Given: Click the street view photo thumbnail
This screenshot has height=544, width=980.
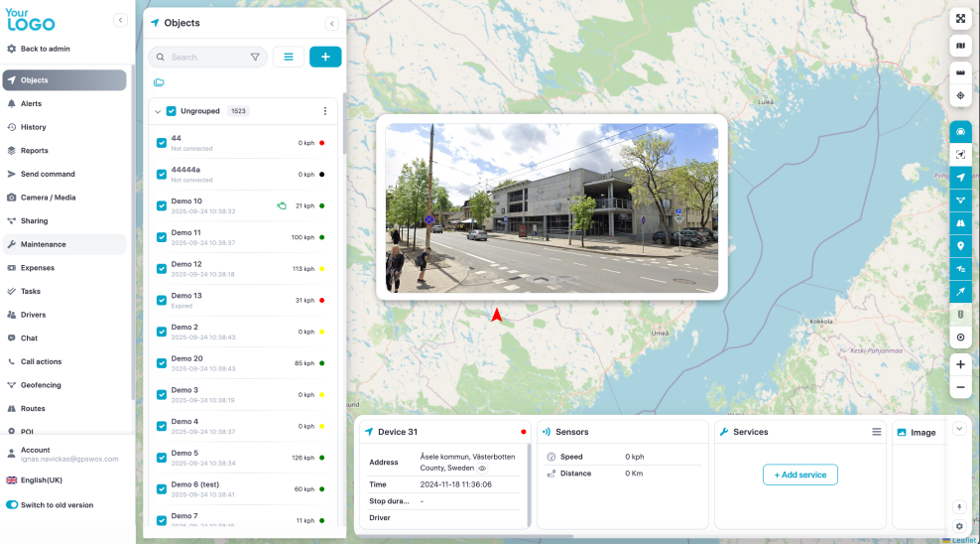Looking at the screenshot, I should click(551, 207).
